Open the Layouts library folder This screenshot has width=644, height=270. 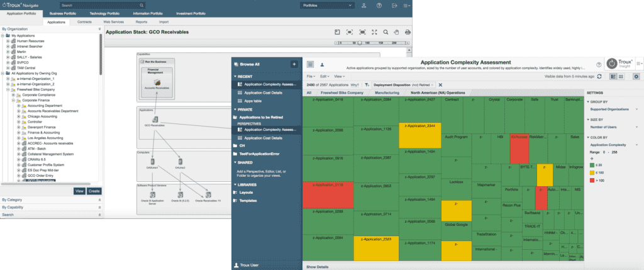(246, 193)
